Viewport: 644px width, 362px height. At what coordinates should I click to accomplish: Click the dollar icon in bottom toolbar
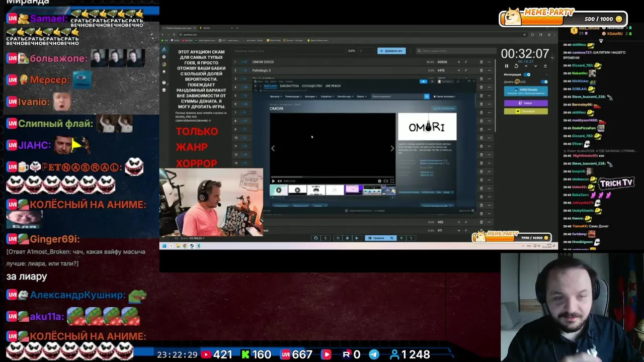pos(326,238)
